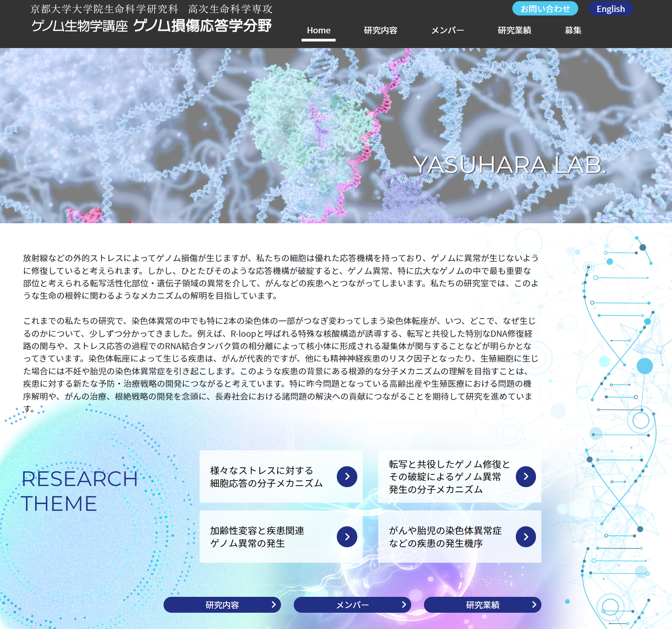Switch the site to English

pyautogui.click(x=611, y=9)
